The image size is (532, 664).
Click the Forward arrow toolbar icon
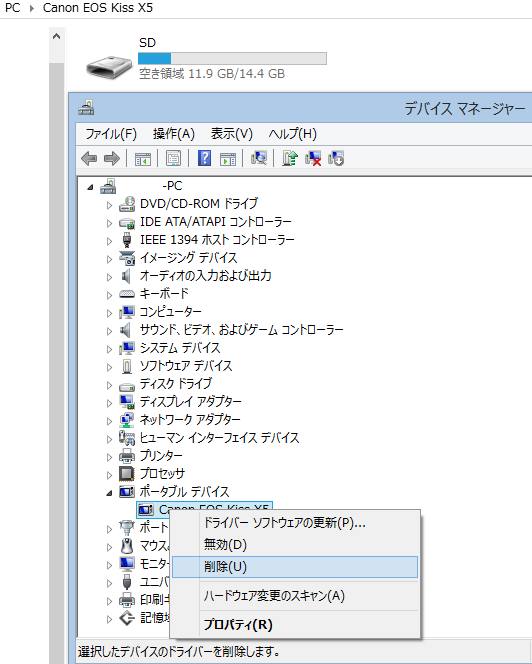point(112,159)
